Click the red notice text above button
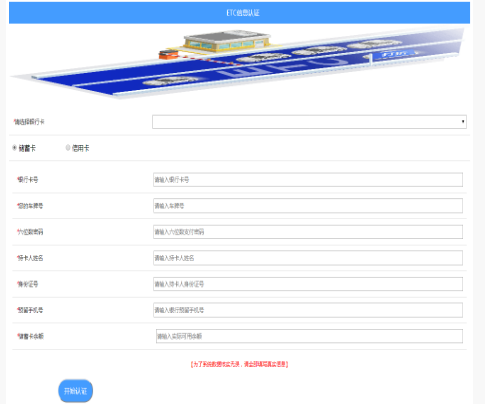The image size is (485, 404). [x=239, y=364]
